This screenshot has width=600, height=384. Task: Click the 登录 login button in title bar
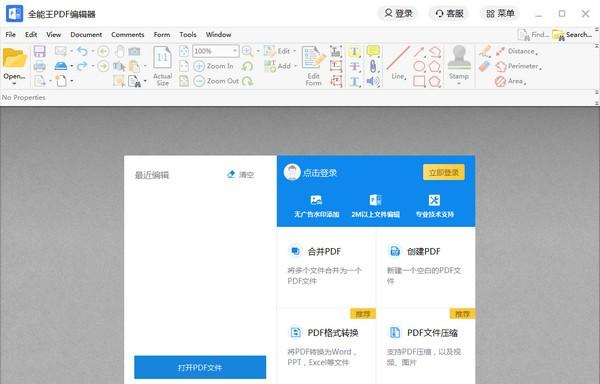click(398, 13)
